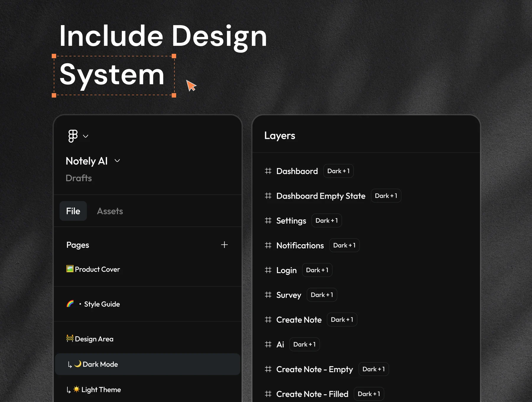Click the Notely AI file title
Image resolution: width=532 pixels, height=402 pixels.
[87, 161]
